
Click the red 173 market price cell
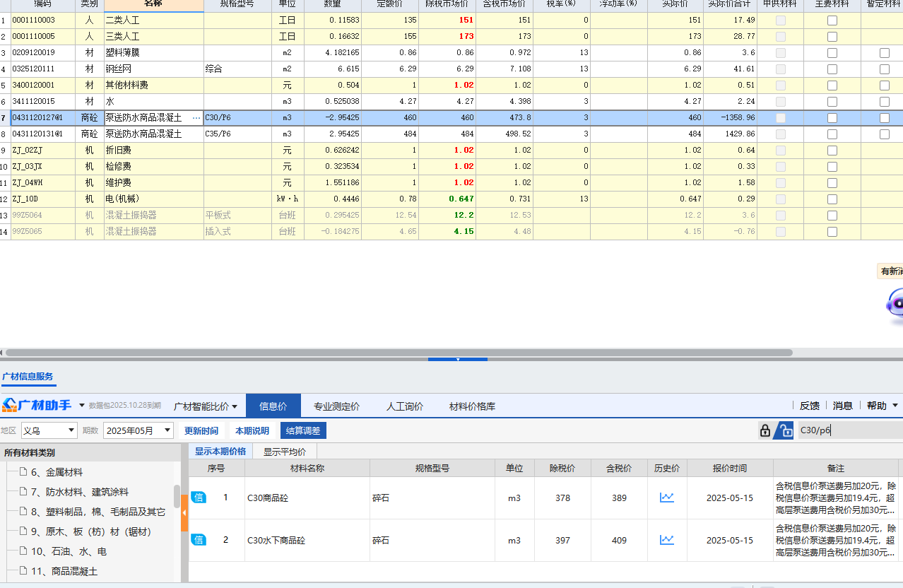[x=447, y=37]
